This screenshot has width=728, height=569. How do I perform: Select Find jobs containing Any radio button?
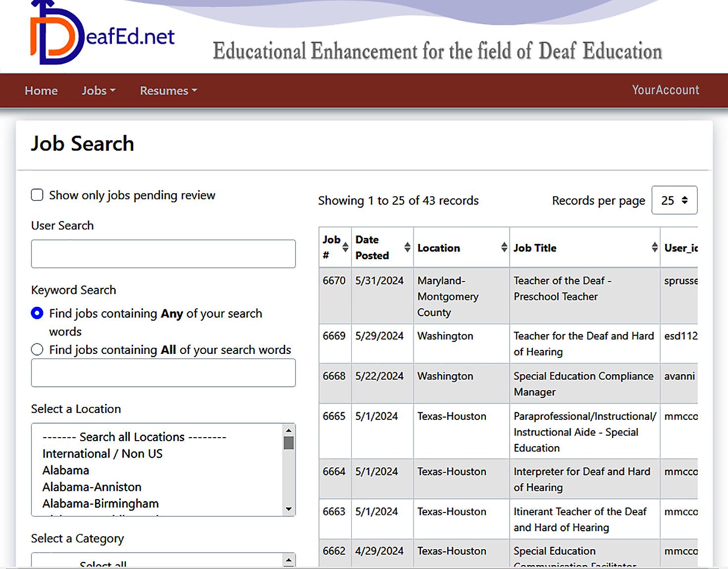[37, 313]
